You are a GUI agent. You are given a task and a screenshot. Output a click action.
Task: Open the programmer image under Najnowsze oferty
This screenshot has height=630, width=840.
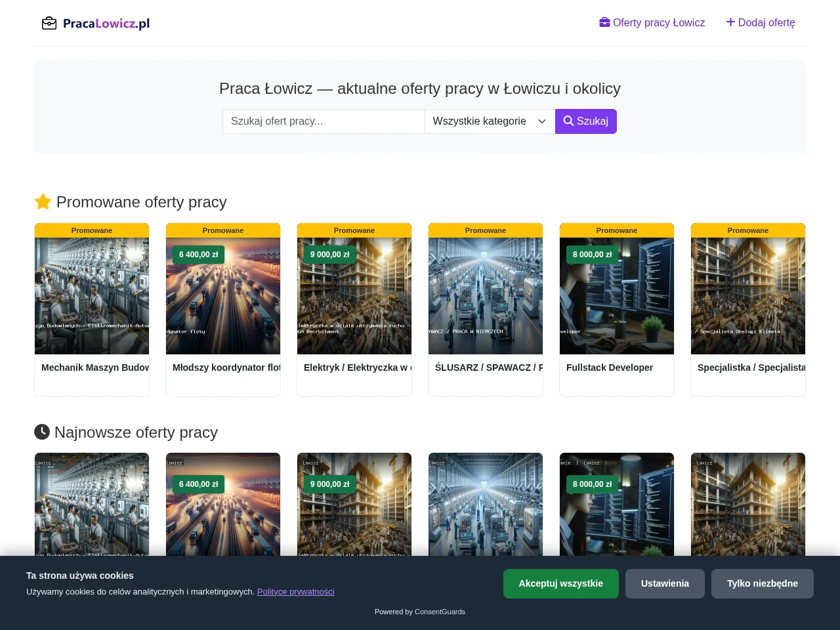point(617,505)
